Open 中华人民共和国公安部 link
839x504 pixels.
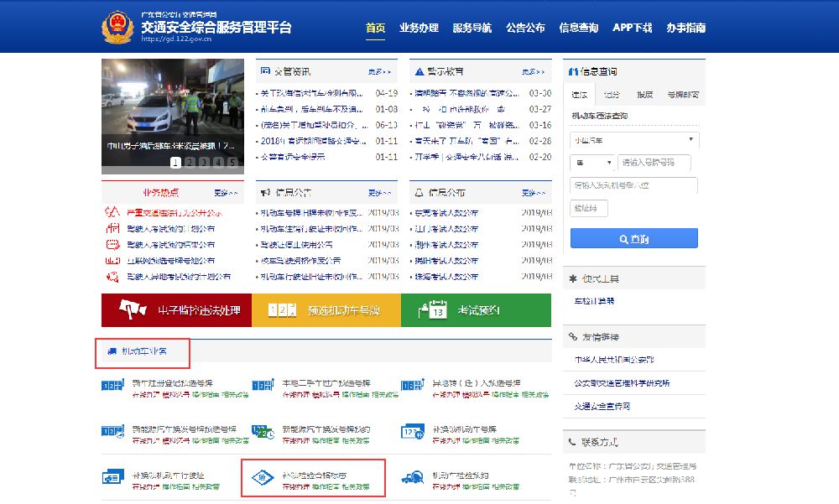click(x=614, y=360)
